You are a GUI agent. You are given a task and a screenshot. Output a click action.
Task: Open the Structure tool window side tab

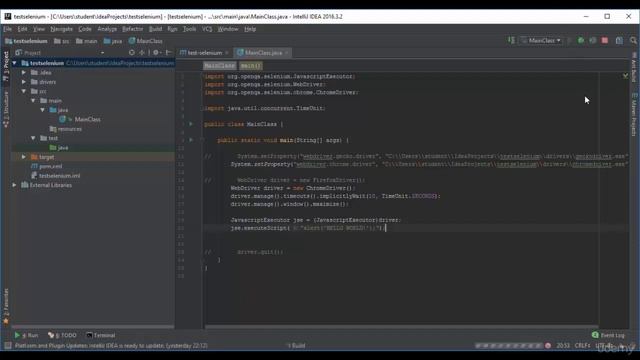(x=6, y=109)
